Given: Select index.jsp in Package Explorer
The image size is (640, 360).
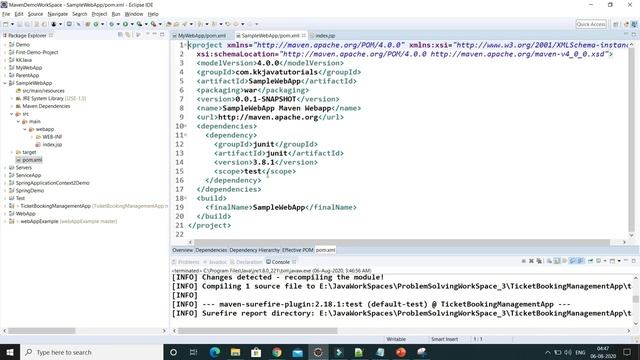Looking at the screenshot, I should 49,144.
